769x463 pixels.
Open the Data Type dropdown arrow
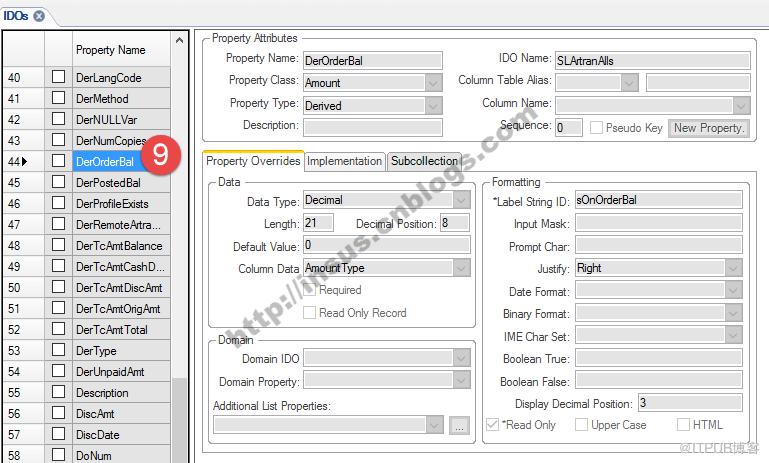coord(461,200)
